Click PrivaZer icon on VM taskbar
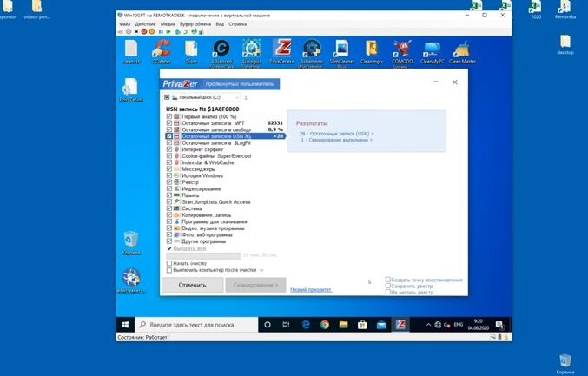Image resolution: width=588 pixels, height=376 pixels. click(400, 325)
